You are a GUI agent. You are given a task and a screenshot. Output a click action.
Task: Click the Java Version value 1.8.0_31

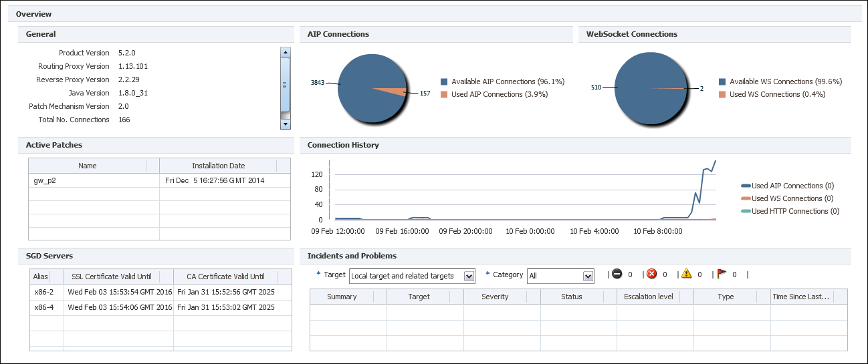click(x=132, y=93)
